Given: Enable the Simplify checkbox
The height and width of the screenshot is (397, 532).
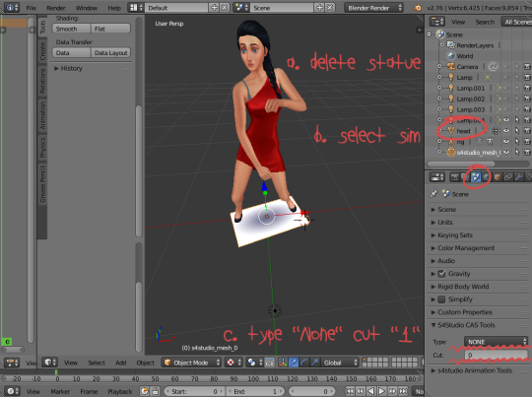Looking at the screenshot, I should 441,299.
